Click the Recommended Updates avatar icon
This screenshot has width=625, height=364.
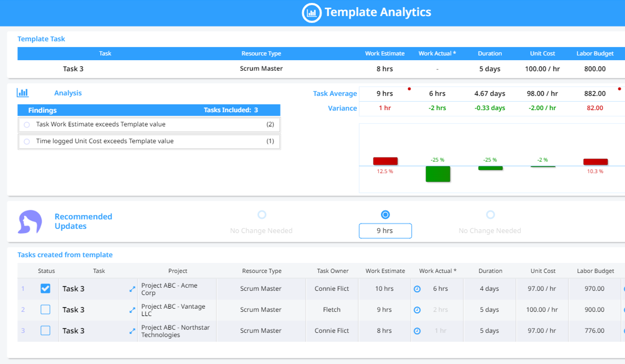point(29,222)
